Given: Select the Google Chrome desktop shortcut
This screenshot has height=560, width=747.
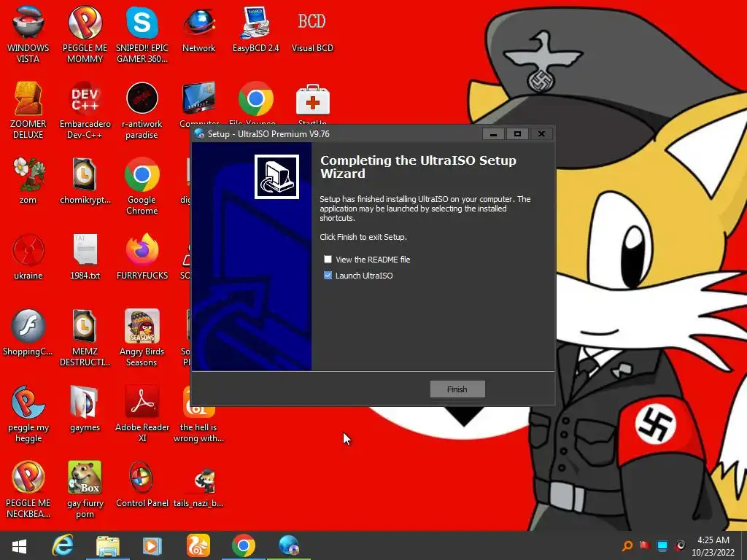Looking at the screenshot, I should [142, 186].
